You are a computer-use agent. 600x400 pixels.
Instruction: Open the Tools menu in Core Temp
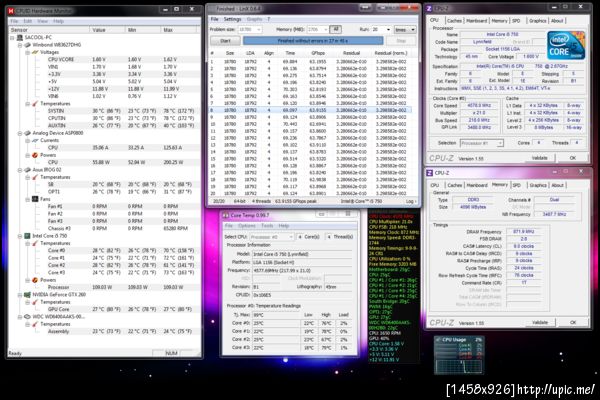[267, 226]
